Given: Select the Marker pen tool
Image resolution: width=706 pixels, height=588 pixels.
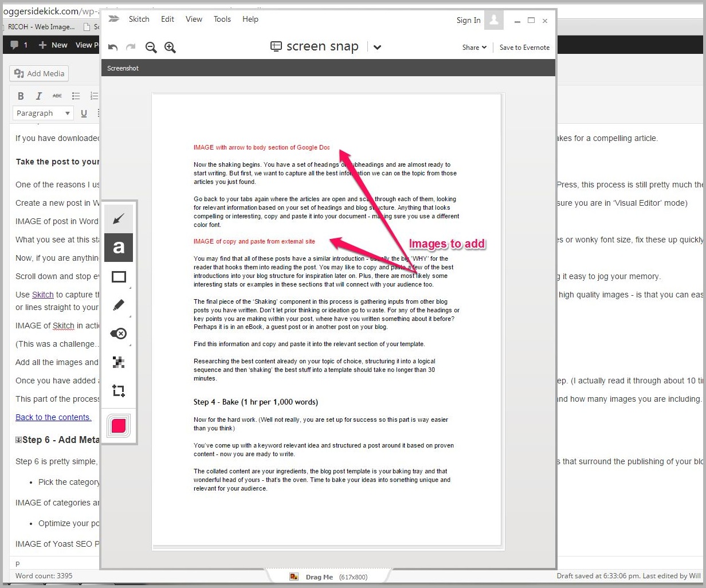Looking at the screenshot, I should click(119, 305).
